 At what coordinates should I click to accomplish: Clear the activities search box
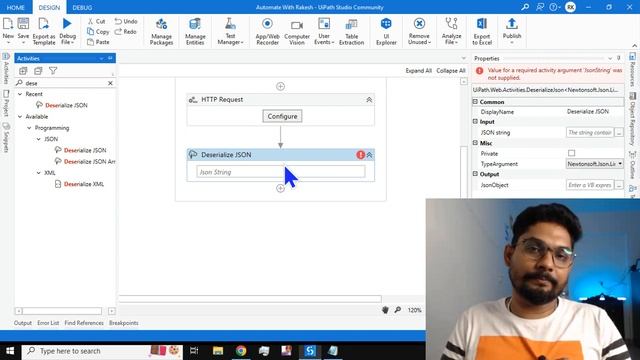(x=110, y=83)
